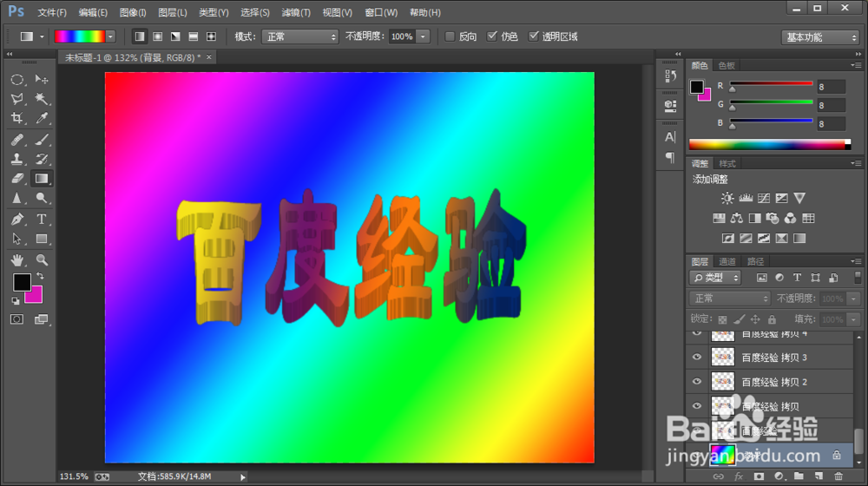
Task: Open the layer 不透明度 dropdown arrow
Action: point(853,299)
